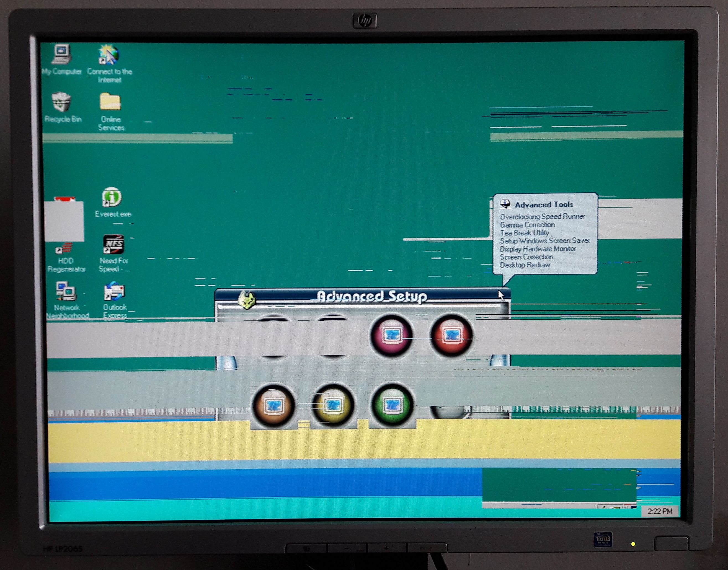Select the Recycle Bin icon
The height and width of the screenshot is (570, 728).
point(62,102)
